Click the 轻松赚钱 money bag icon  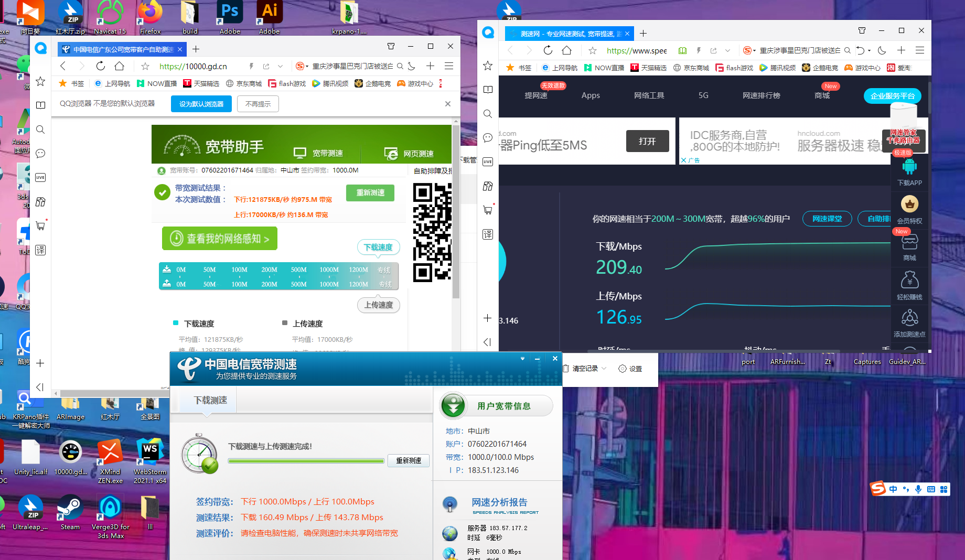(909, 281)
